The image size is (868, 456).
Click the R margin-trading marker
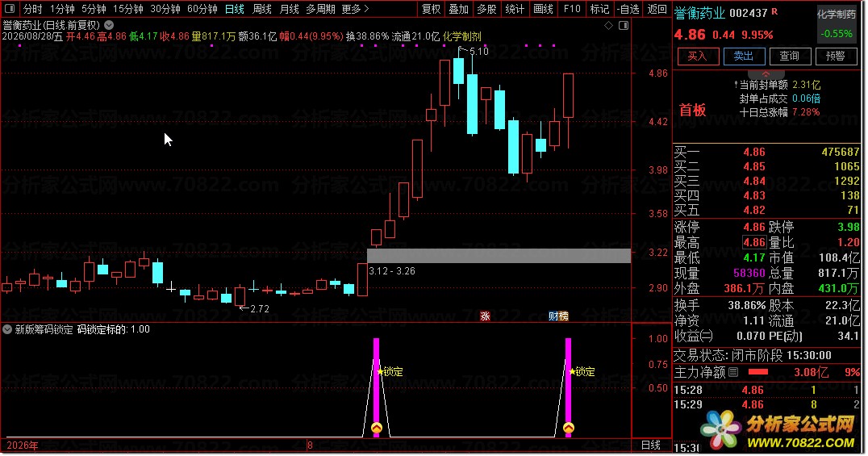click(x=774, y=11)
